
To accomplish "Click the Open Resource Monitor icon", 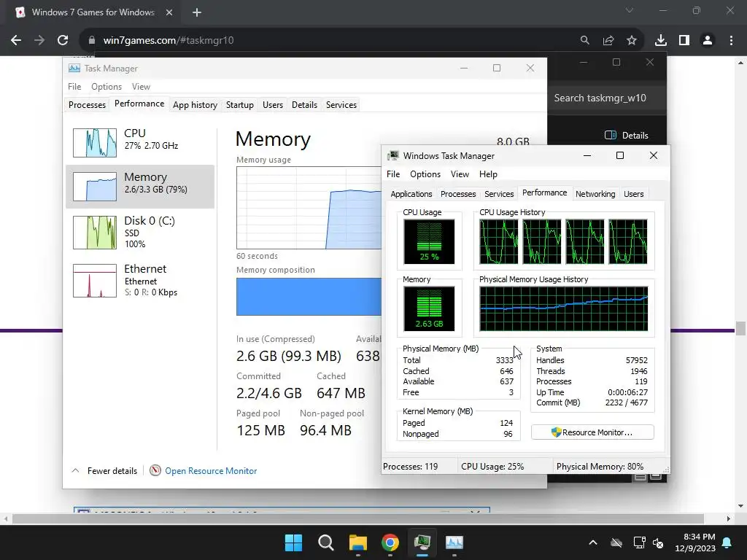I will [155, 470].
